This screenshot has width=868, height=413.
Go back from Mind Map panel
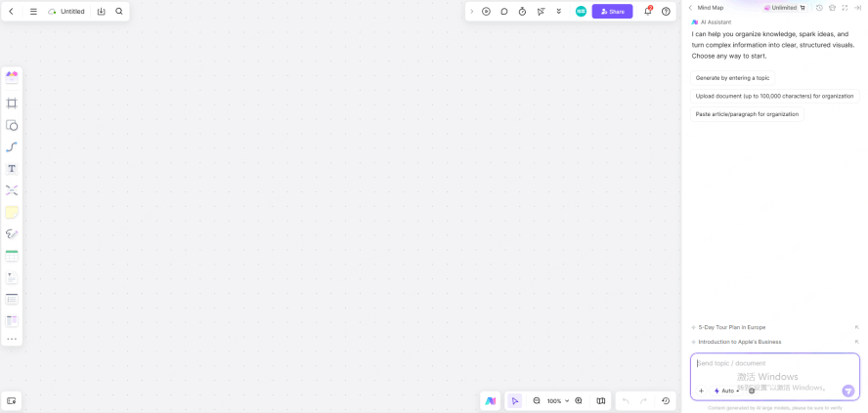pyautogui.click(x=690, y=8)
